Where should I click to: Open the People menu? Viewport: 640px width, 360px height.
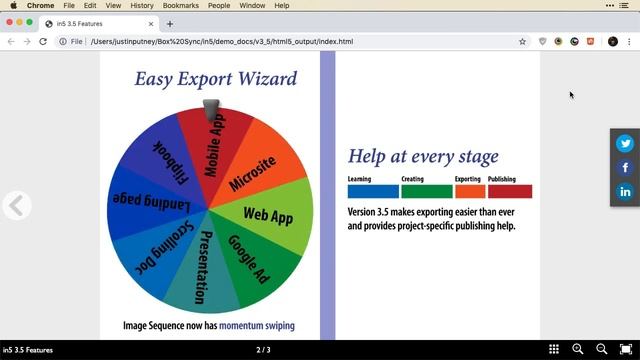click(219, 5)
